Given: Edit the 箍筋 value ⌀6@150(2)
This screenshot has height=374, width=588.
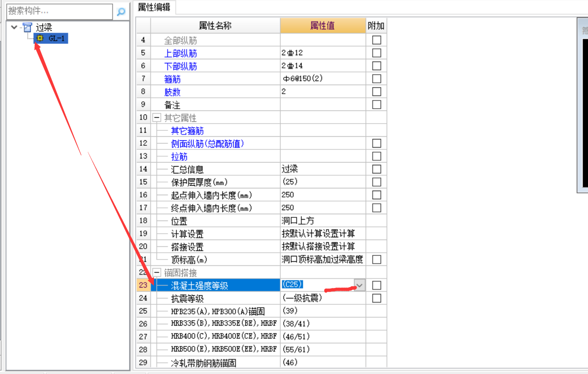Looking at the screenshot, I should pos(323,79).
